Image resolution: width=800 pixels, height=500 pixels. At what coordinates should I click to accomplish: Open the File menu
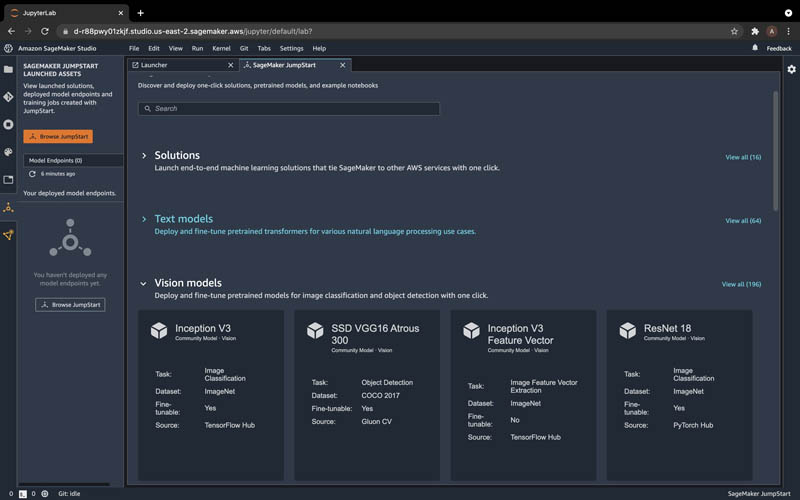[x=134, y=48]
